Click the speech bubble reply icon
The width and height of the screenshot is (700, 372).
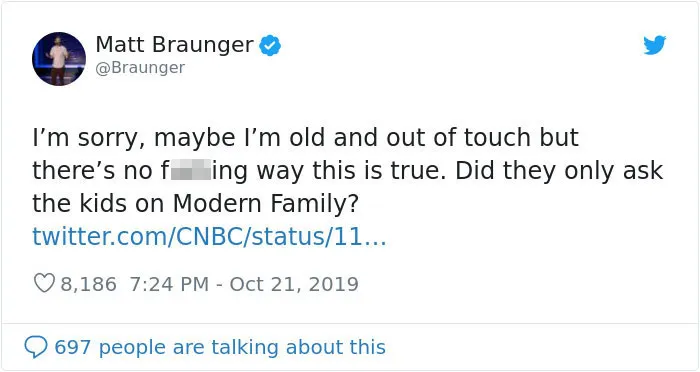pyautogui.click(x=36, y=347)
